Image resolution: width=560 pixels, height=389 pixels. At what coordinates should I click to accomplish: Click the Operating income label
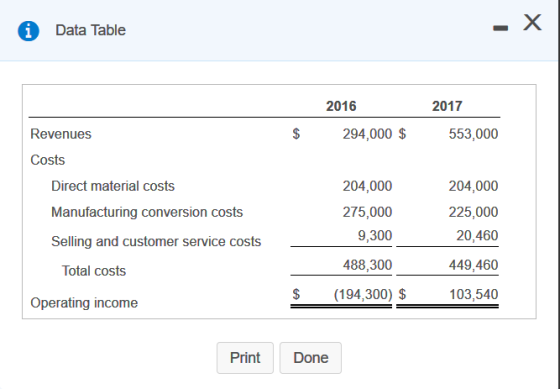click(x=84, y=303)
